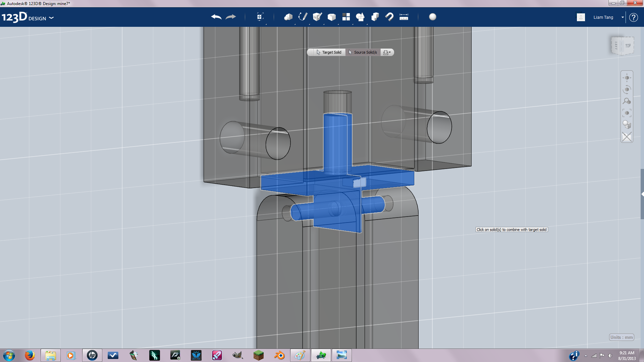Open the Grouping tool
Image resolution: width=644 pixels, height=362 pixels.
click(360, 17)
